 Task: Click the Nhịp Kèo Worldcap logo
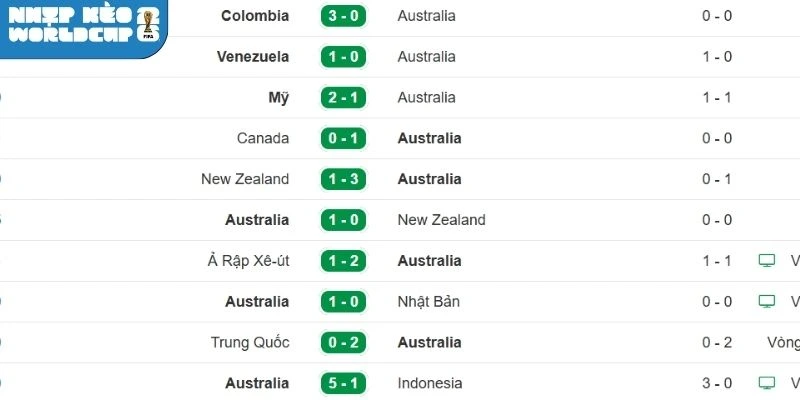[x=83, y=24]
